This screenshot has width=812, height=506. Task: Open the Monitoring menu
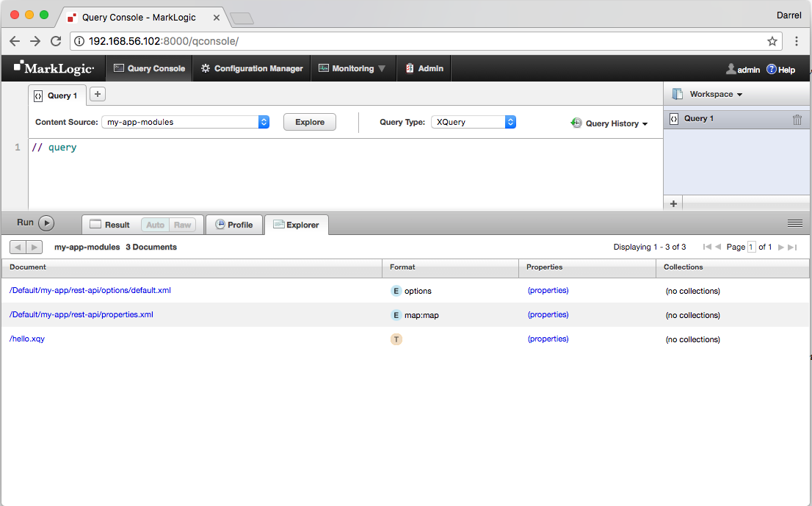[354, 68]
